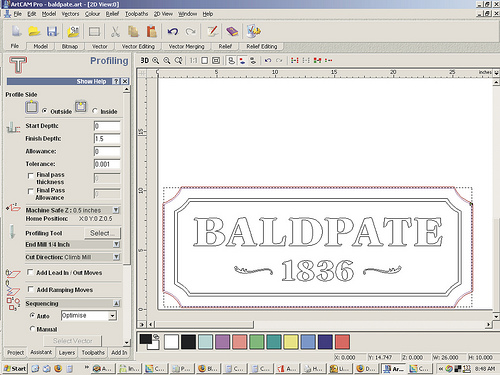Screen dimensions: 500x375
Task: Click the red mirror vectors icon in view toolbar
Action: pos(294,60)
